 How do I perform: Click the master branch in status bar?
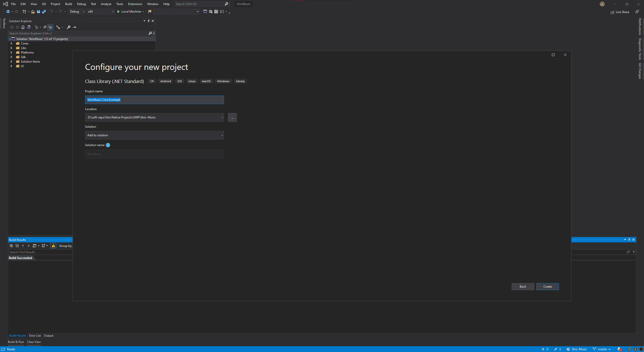click(602, 349)
